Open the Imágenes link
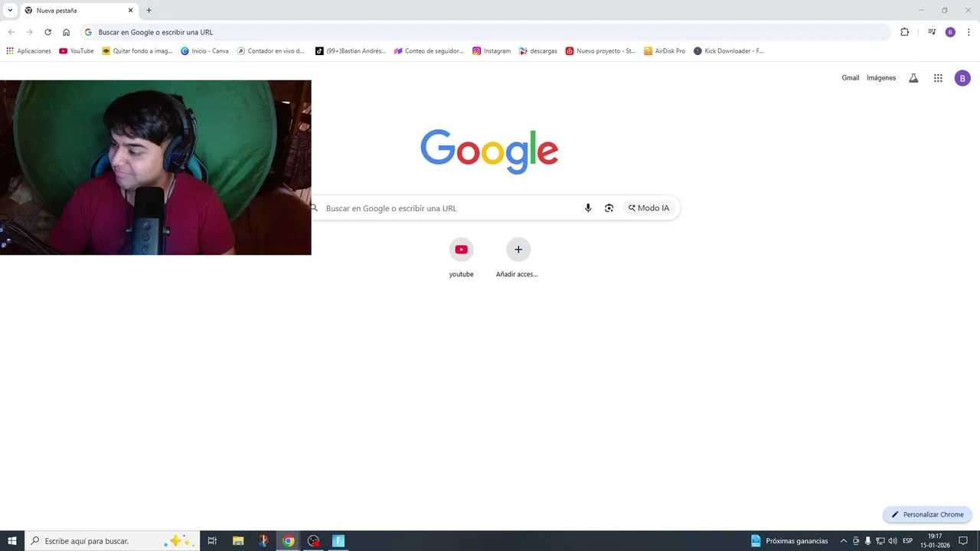 pos(881,78)
